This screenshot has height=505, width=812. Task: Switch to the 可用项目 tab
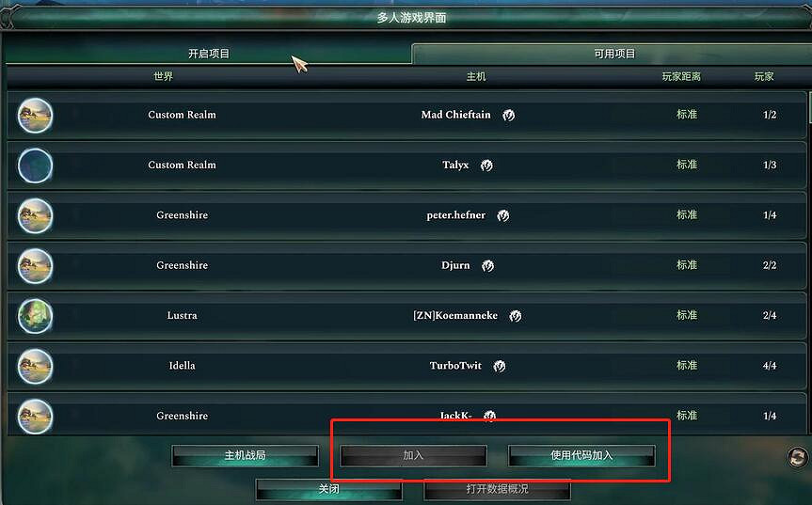pos(614,54)
